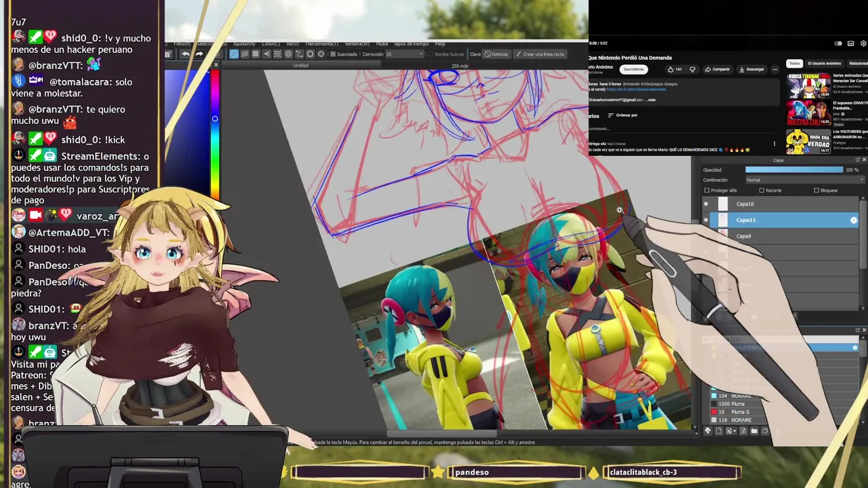The width and height of the screenshot is (868, 488).
Task: Open the YouTube player settings gear
Action: coord(863,43)
